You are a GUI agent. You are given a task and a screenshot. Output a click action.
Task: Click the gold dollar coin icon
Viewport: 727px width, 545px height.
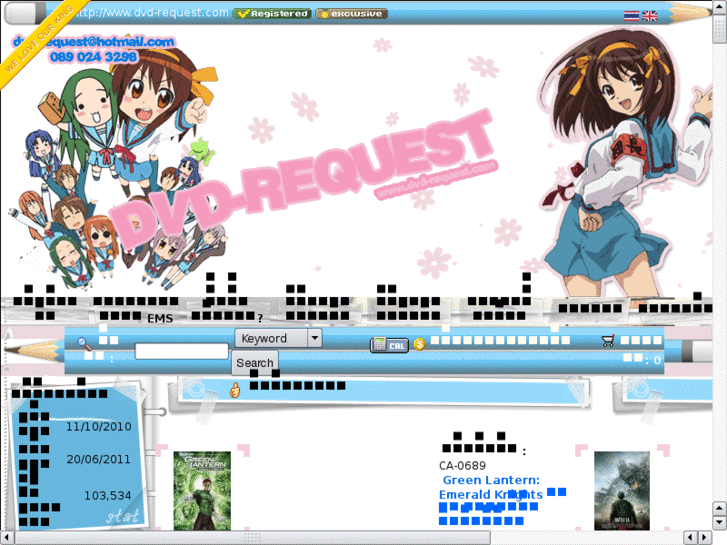(420, 344)
